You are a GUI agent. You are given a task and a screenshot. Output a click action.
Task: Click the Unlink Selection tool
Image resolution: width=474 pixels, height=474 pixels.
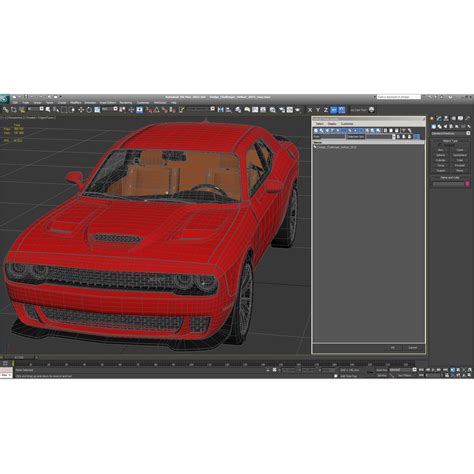tap(14, 110)
